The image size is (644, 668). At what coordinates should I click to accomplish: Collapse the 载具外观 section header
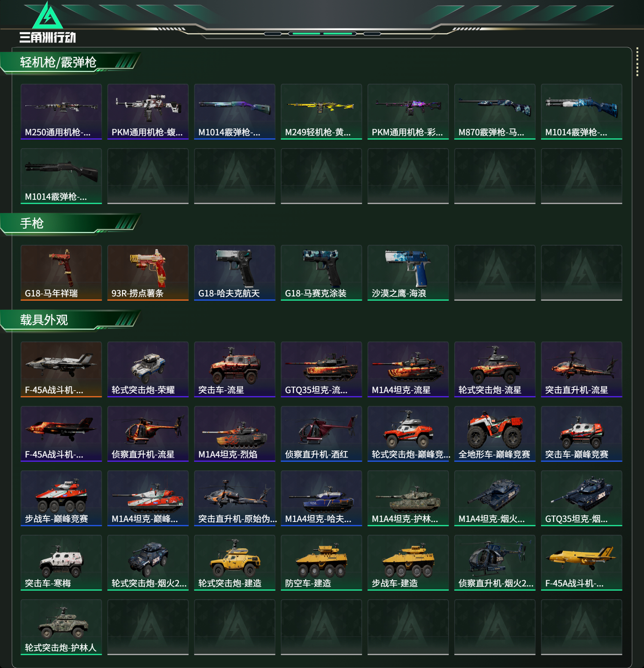[71, 320]
